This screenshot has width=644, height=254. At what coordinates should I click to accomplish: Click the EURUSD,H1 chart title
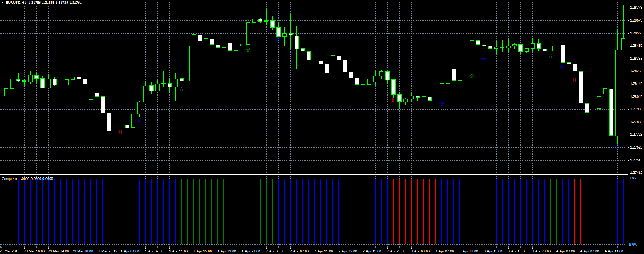point(16,3)
